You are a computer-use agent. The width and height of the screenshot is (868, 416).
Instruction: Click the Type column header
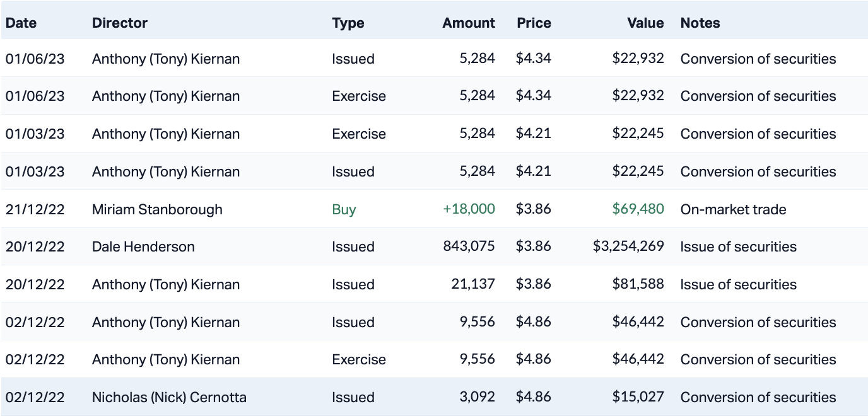(x=348, y=23)
